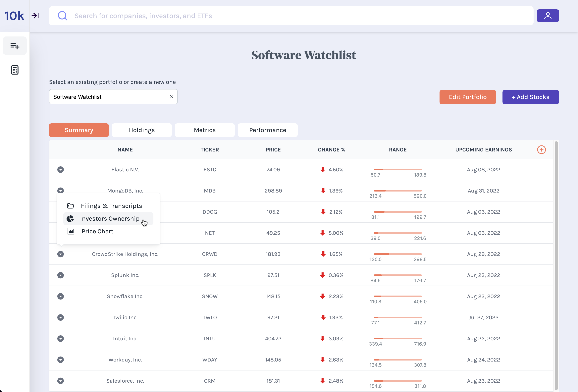
Task: Click the + Add Stocks button
Action: [531, 97]
